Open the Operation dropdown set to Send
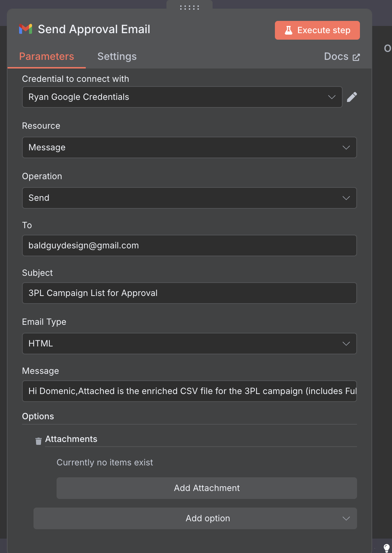Viewport: 392px width, 553px height. click(190, 198)
